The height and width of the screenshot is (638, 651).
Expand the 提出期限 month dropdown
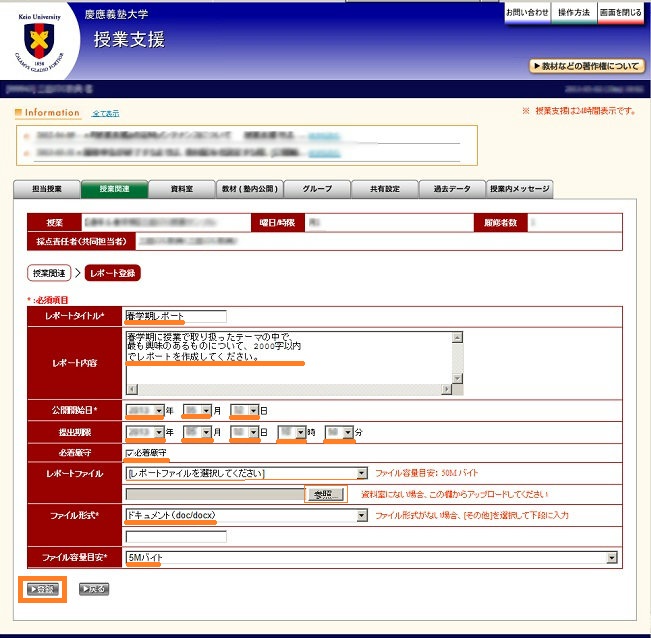pos(206,432)
